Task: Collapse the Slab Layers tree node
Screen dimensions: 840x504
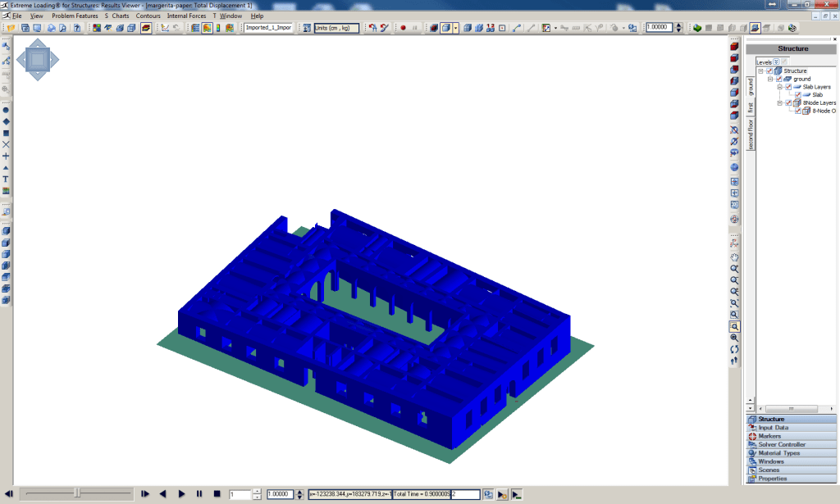Action: (x=779, y=87)
